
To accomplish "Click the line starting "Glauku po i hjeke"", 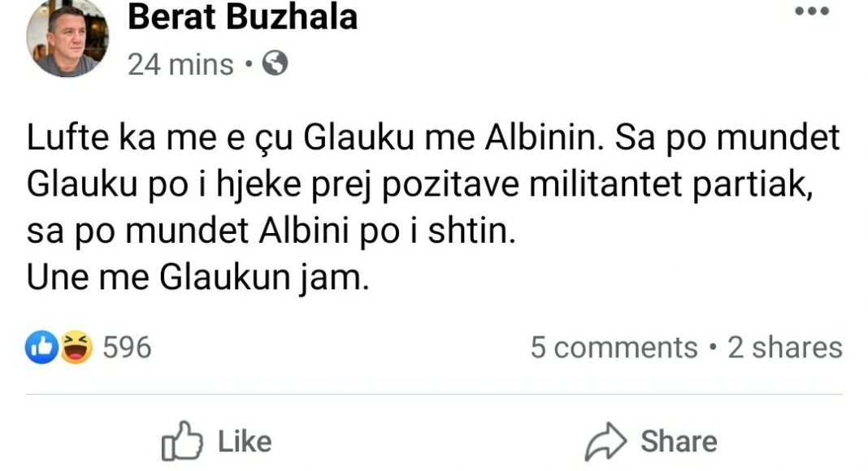I will click(x=419, y=187).
